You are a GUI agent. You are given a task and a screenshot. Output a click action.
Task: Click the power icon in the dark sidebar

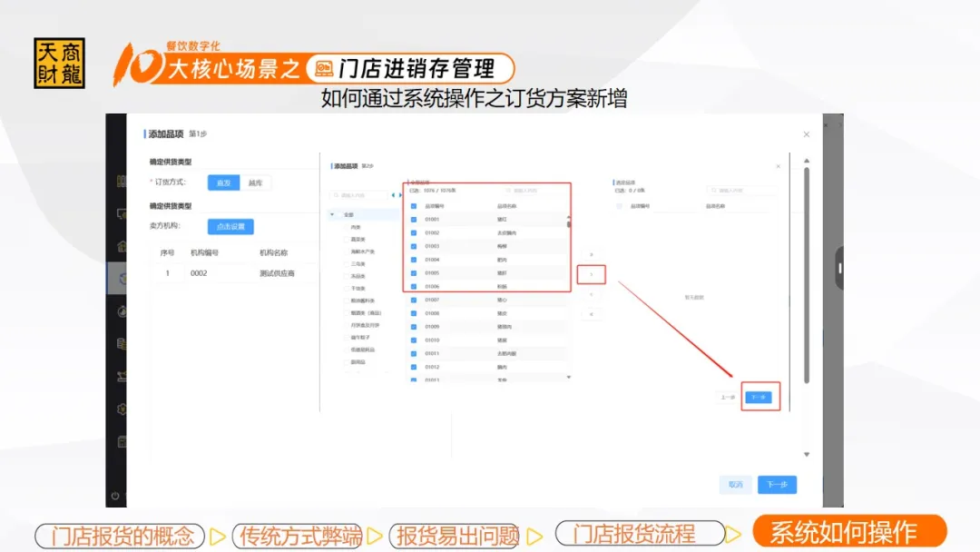pyautogui.click(x=115, y=496)
